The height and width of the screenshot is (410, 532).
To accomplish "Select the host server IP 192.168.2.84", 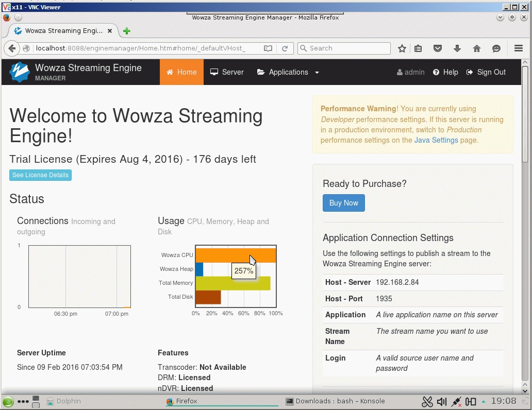I will pyautogui.click(x=397, y=282).
